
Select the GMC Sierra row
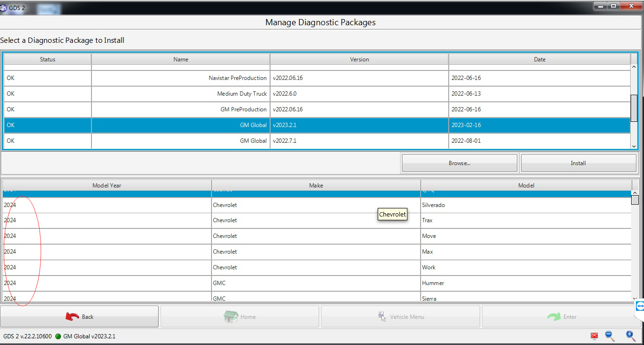click(x=317, y=297)
